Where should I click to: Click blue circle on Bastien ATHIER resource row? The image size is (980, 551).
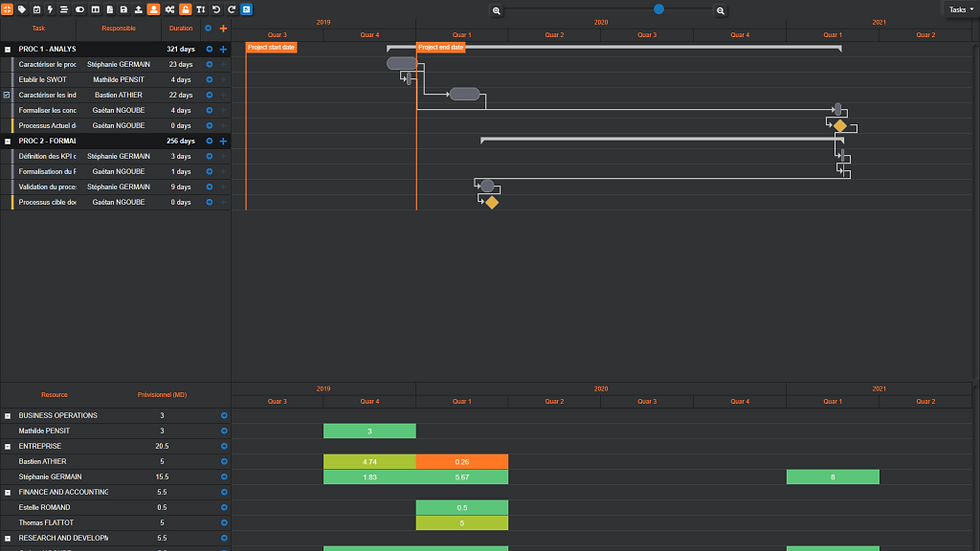click(x=224, y=462)
